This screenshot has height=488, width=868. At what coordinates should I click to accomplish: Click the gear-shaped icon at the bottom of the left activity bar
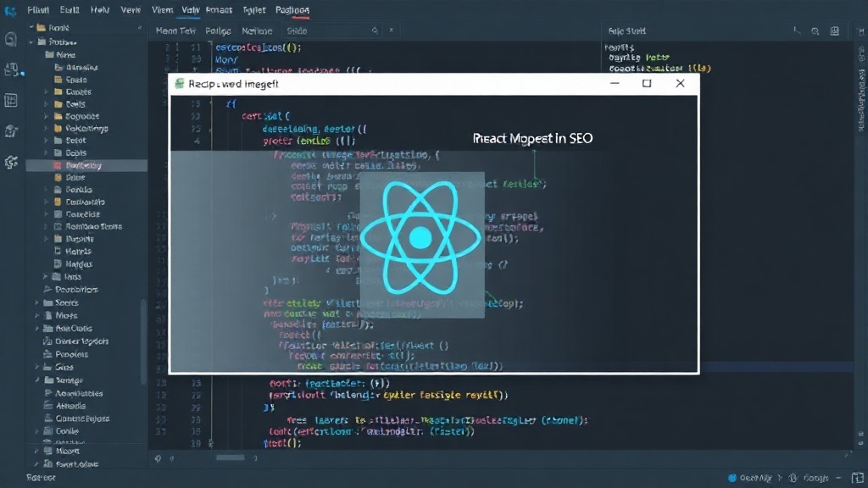pyautogui.click(x=11, y=162)
